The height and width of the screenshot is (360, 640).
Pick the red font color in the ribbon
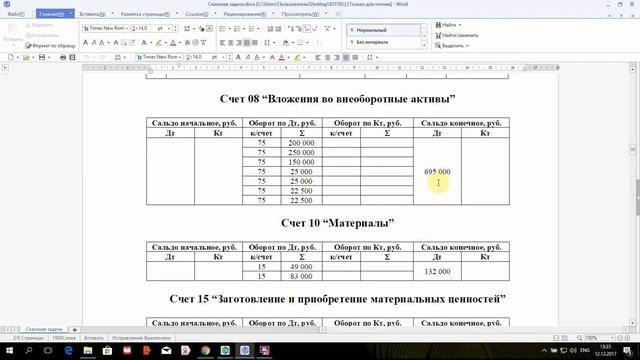tap(173, 42)
